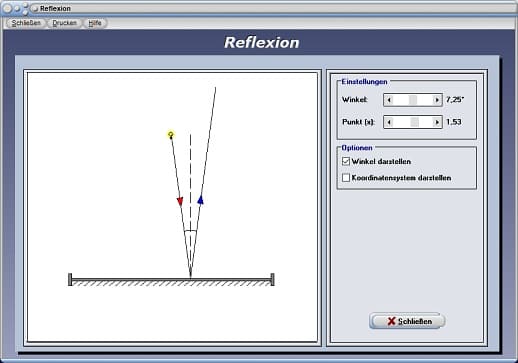The image size is (518, 363).
Task: Click the blue reflected ray arrowhead
Action: click(x=200, y=200)
